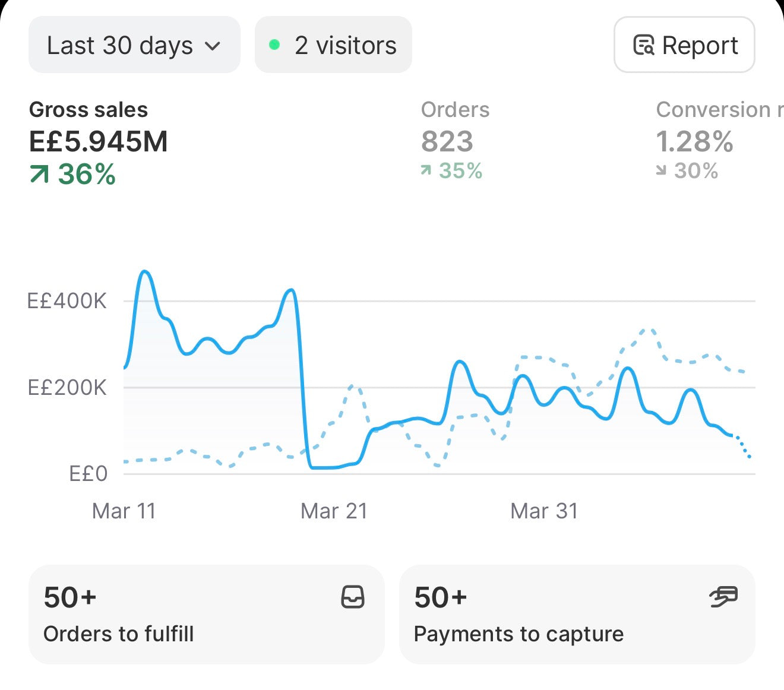Viewport: 784px width, 690px height.
Task: Click the Report magnifier document icon
Action: point(644,45)
